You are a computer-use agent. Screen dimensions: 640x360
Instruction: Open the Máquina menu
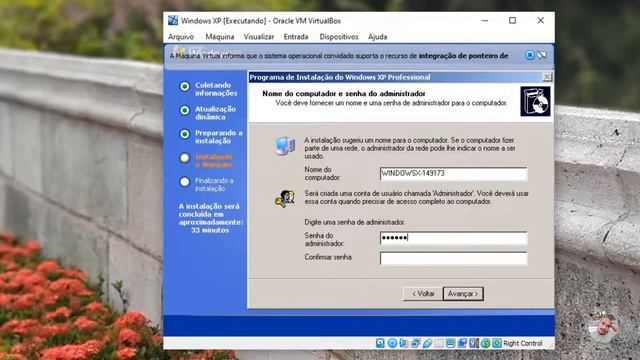coord(220,37)
